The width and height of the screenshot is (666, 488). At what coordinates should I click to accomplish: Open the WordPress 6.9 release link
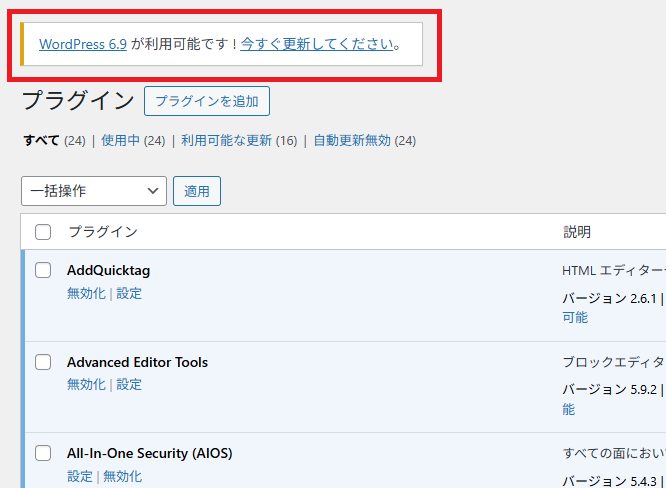(83, 44)
